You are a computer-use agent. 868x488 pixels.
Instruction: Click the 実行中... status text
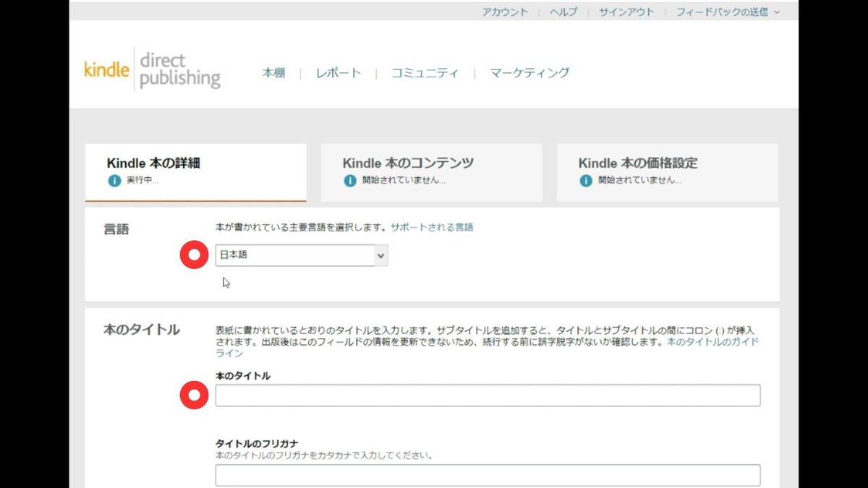(142, 180)
